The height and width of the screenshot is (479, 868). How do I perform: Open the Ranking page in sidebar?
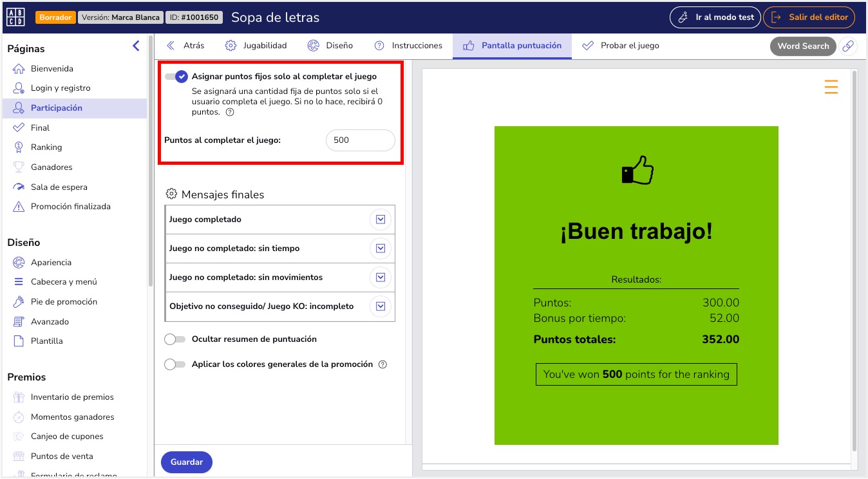[x=46, y=147]
